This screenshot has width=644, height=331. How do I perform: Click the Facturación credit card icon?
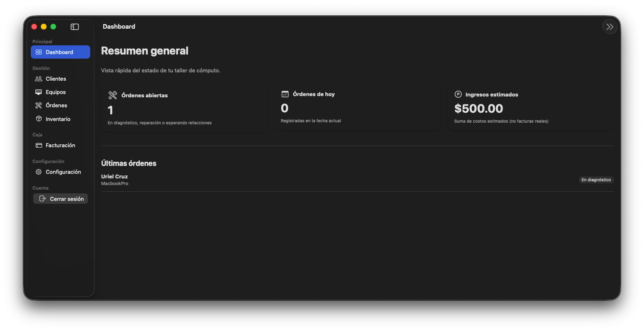point(39,145)
